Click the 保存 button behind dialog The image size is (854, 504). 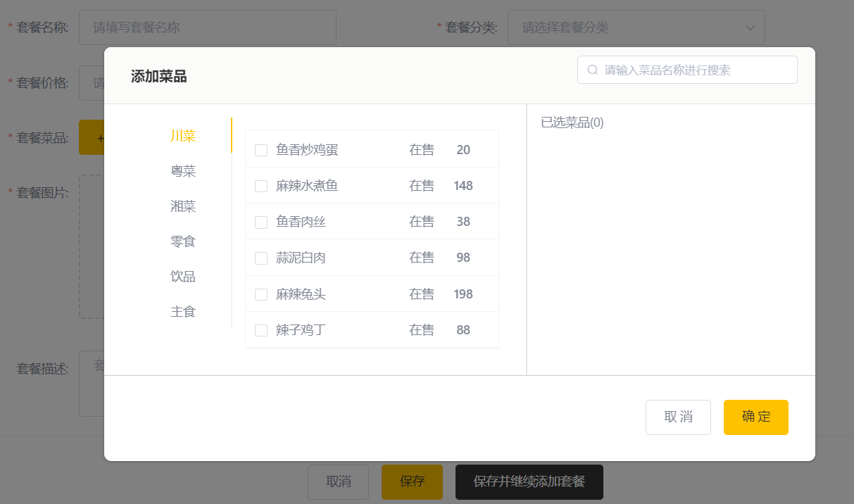[412, 481]
